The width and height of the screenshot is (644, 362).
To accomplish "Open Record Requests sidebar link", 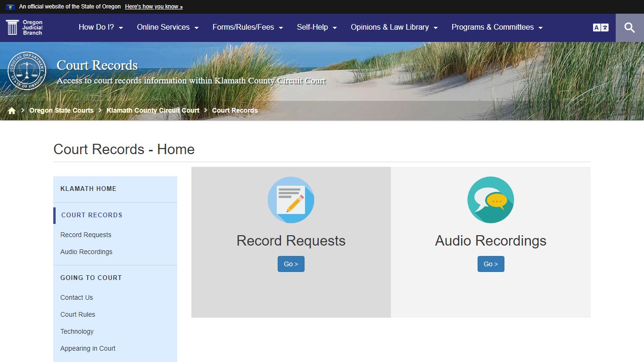I will (x=86, y=235).
